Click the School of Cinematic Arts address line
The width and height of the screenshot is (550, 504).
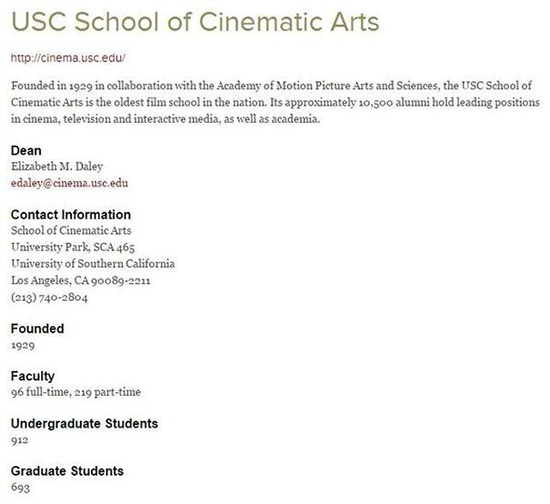pos(71,231)
